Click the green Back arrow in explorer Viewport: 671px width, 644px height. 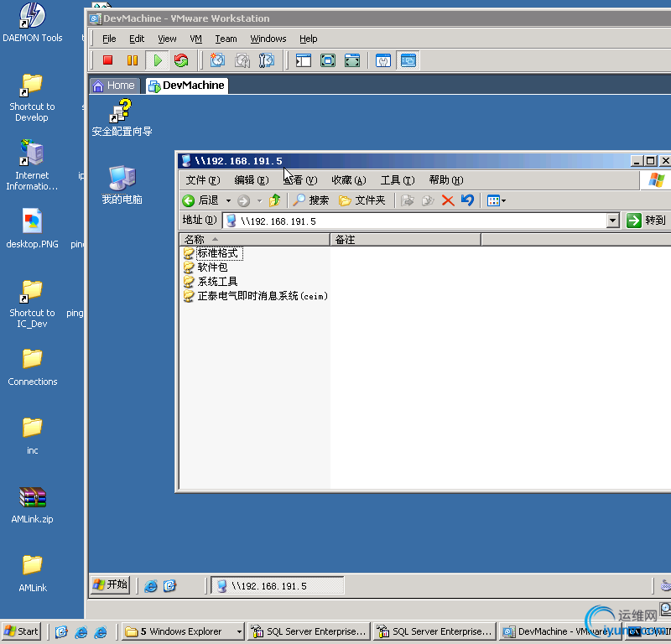(x=188, y=200)
